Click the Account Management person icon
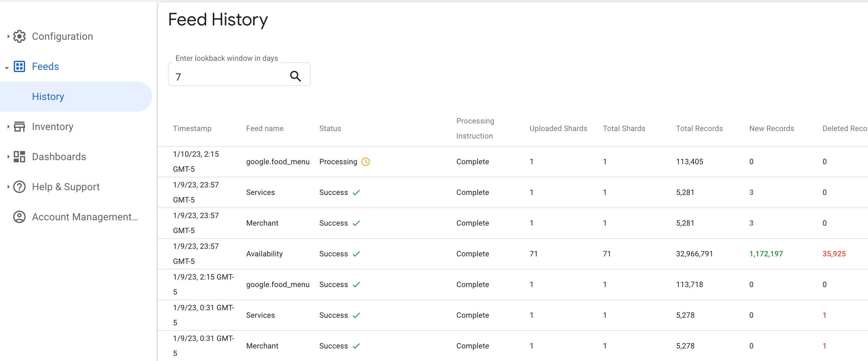This screenshot has height=361, width=868. coord(20,217)
